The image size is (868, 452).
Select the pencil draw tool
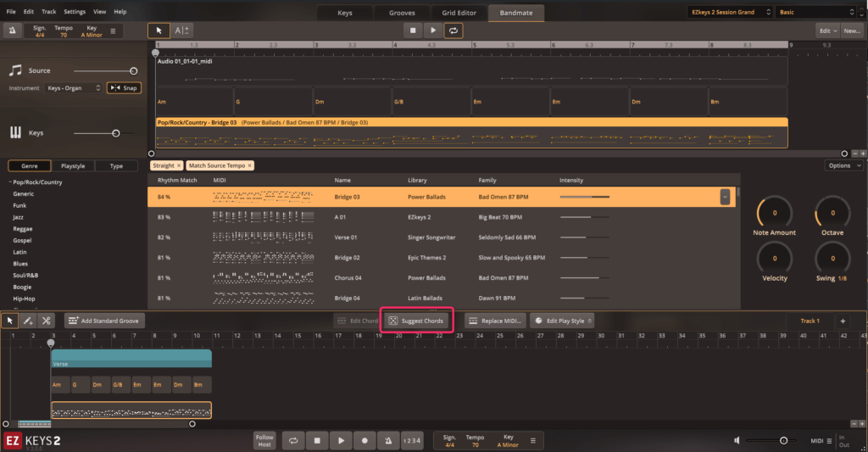28,321
